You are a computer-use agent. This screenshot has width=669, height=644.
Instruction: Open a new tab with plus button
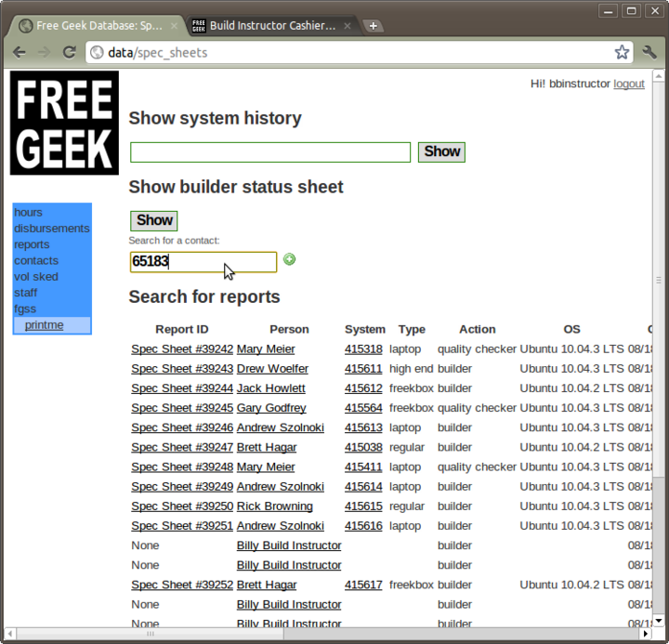373,26
